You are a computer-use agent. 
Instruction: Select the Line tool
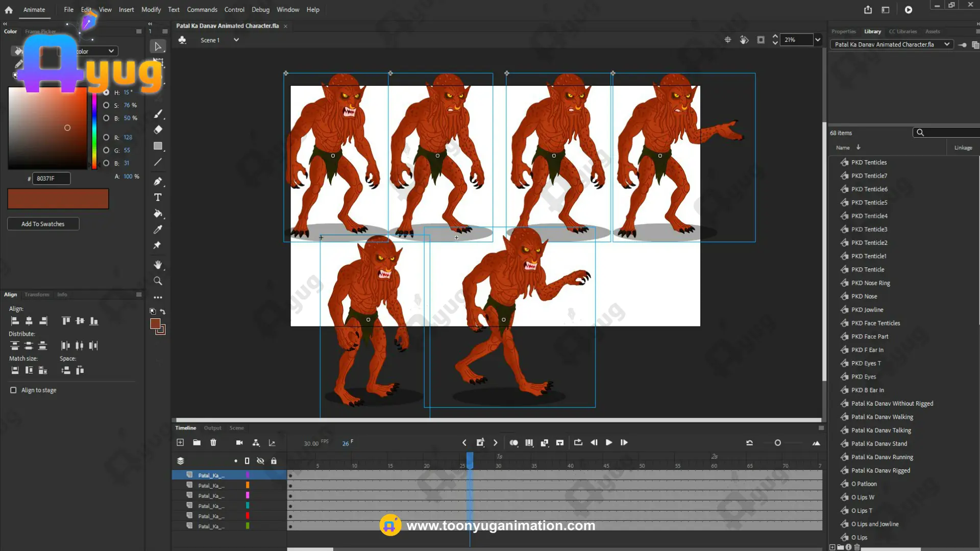[158, 162]
